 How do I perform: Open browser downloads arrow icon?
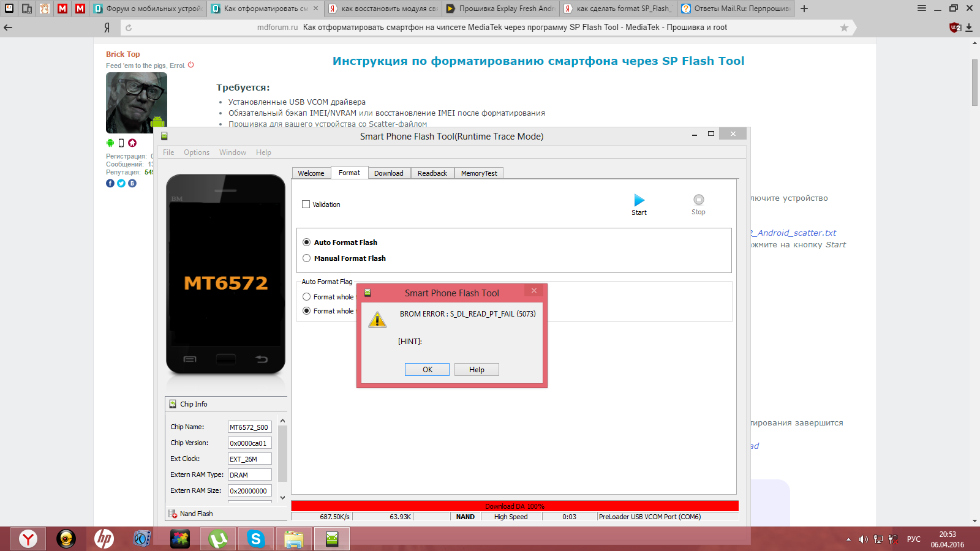(970, 28)
